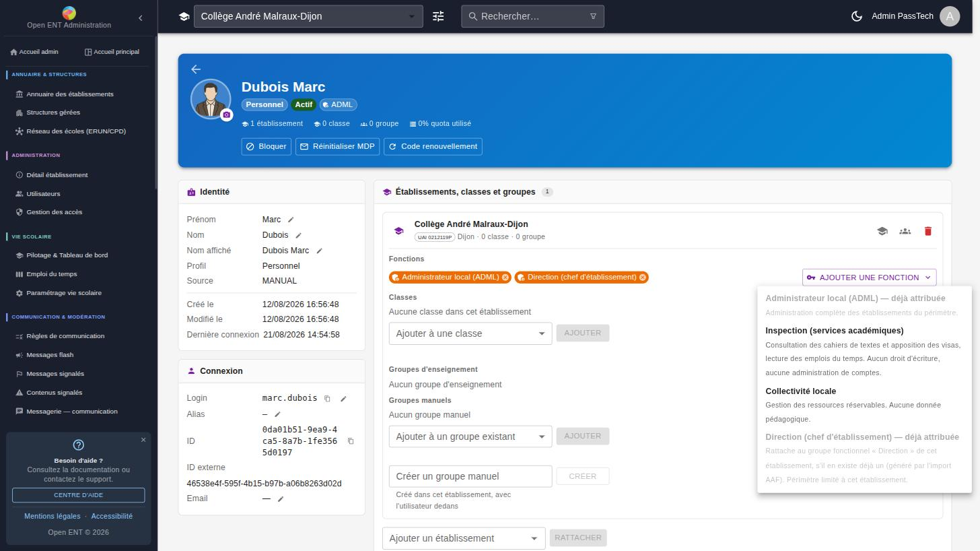
Task: Open the establishment selector dropdown
Action: pyautogui.click(x=308, y=16)
